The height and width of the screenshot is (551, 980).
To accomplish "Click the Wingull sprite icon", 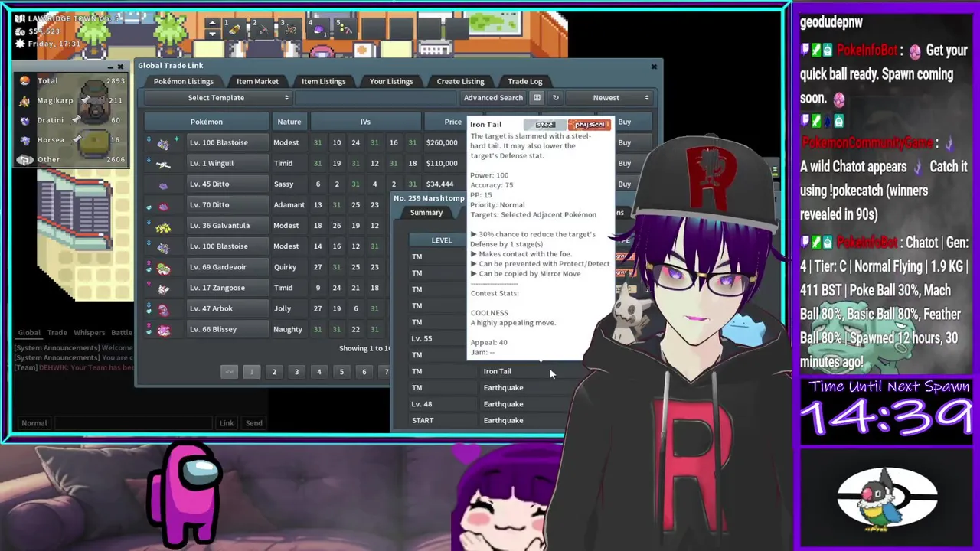I will [163, 164].
